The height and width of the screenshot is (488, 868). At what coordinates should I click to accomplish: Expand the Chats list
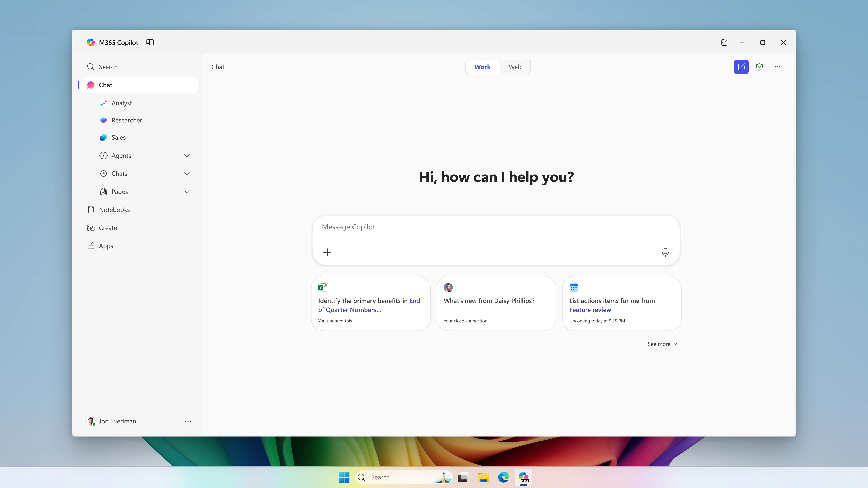click(x=187, y=174)
